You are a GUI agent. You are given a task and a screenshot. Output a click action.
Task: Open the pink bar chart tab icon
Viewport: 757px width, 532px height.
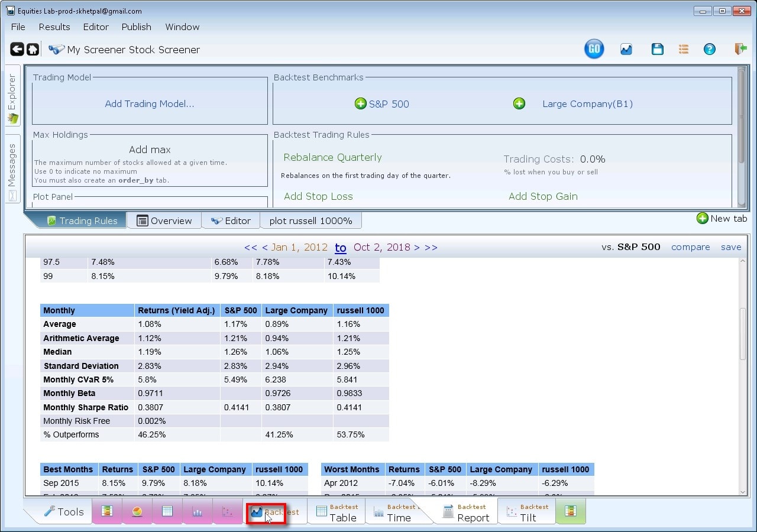(x=198, y=511)
